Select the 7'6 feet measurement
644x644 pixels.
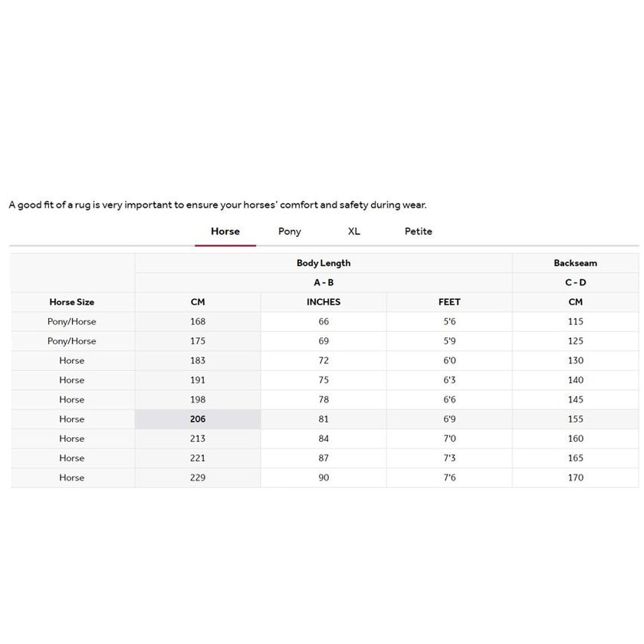tap(449, 477)
